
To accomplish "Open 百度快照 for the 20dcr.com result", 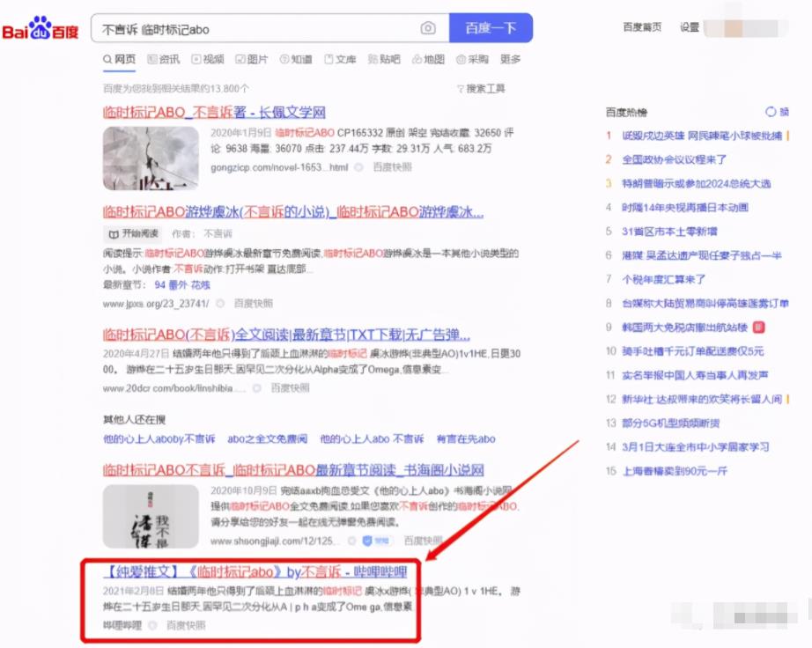I will (x=290, y=388).
